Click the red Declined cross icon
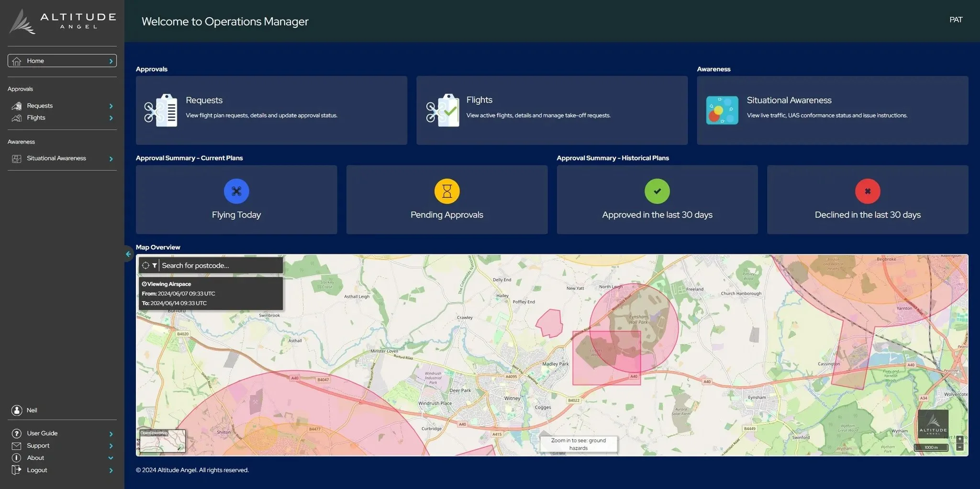 pyautogui.click(x=868, y=191)
